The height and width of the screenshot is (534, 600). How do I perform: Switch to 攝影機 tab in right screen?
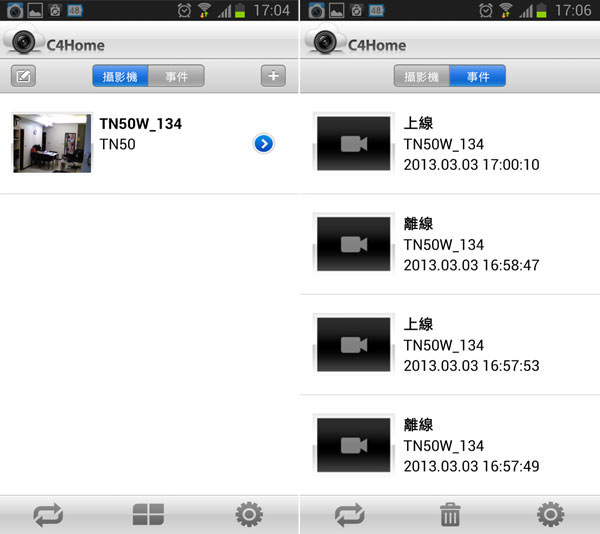(x=422, y=76)
